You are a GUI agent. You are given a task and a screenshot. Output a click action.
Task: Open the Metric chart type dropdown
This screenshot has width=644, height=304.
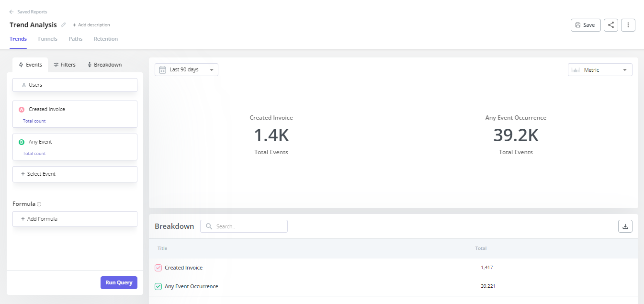tap(599, 70)
